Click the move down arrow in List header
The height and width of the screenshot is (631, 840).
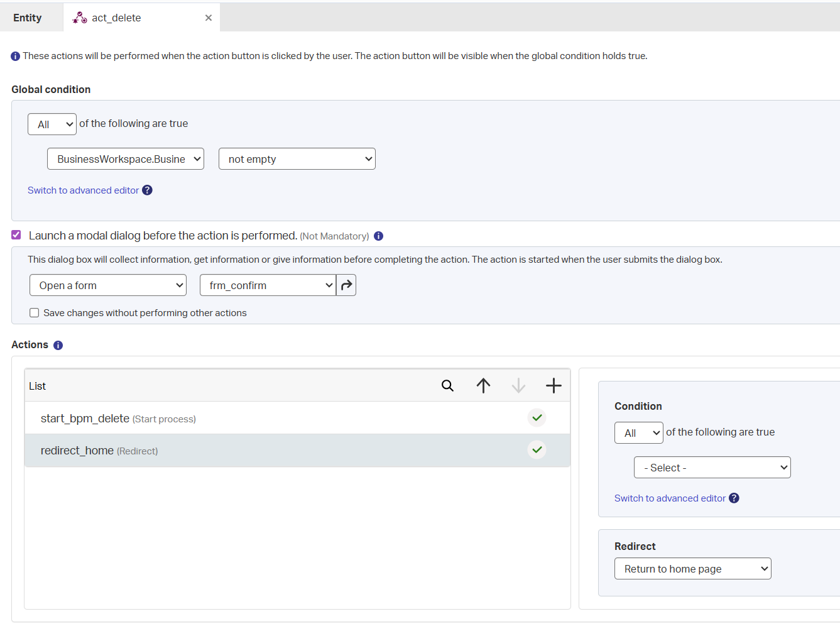pos(518,385)
